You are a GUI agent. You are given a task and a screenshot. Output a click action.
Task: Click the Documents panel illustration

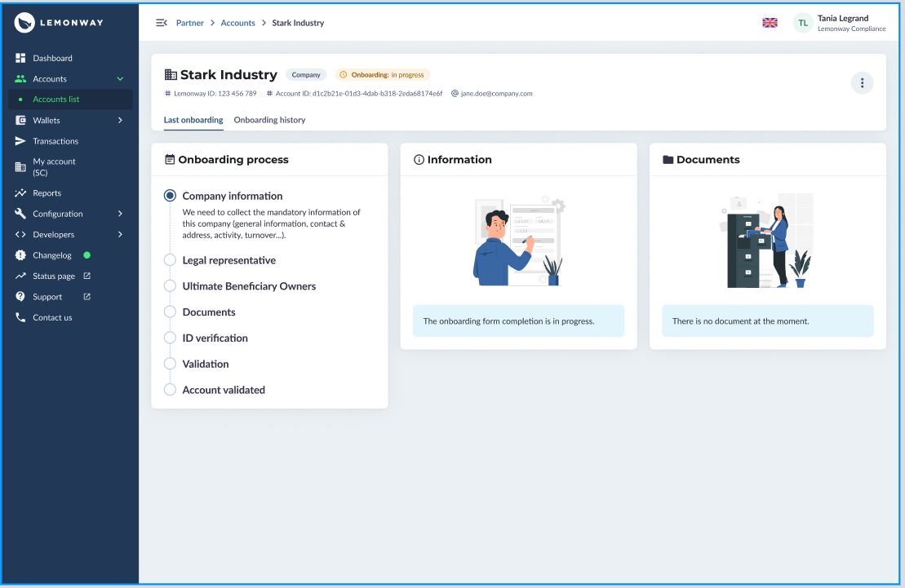[767, 241]
